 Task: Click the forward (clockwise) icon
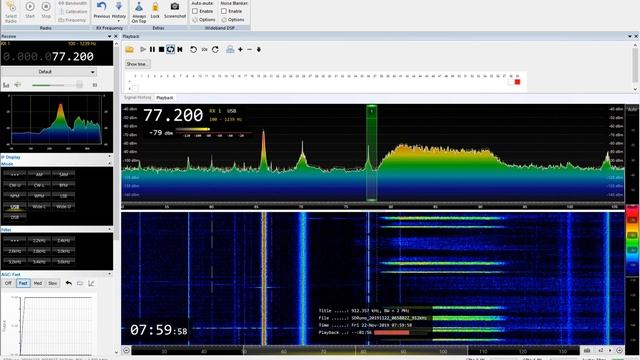[215, 49]
